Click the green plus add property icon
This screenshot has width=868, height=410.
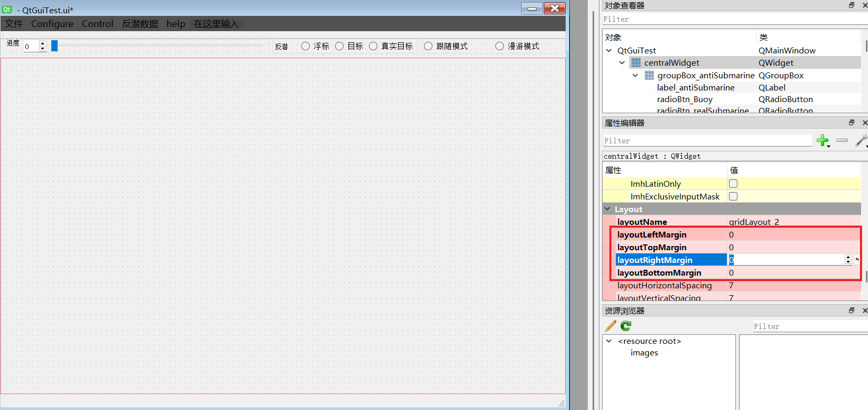pyautogui.click(x=823, y=140)
